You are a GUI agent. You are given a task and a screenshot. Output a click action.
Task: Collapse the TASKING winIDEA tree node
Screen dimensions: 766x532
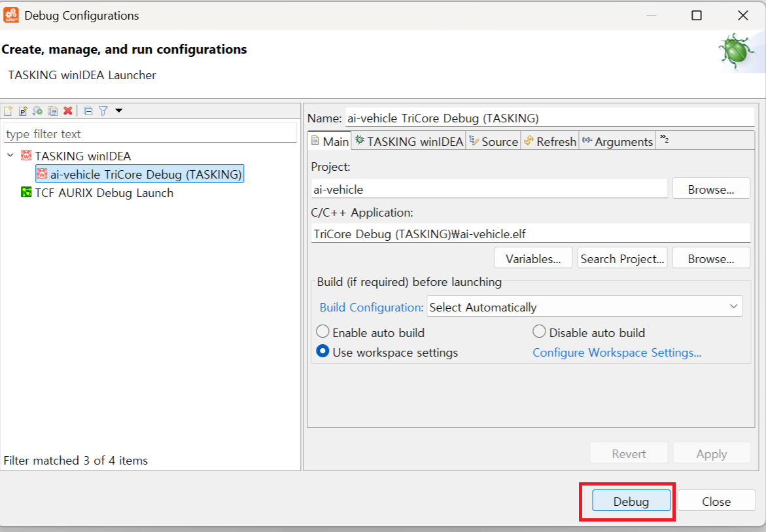10,156
